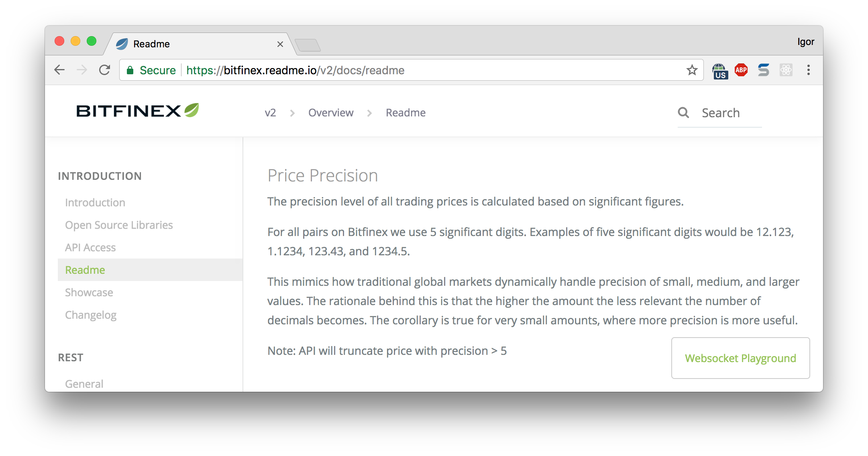This screenshot has width=868, height=456.
Task: Expand the Overview breadcrumb
Action: coord(331,113)
